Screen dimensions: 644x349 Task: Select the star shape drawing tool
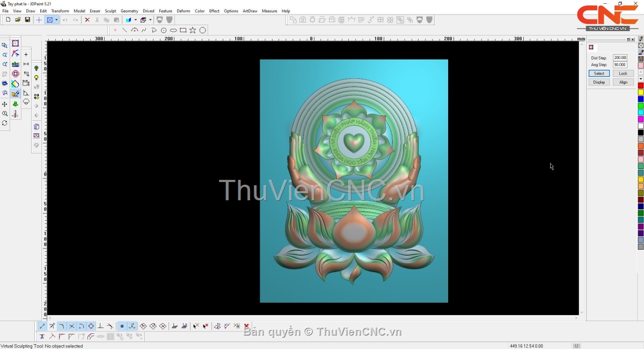tap(193, 30)
